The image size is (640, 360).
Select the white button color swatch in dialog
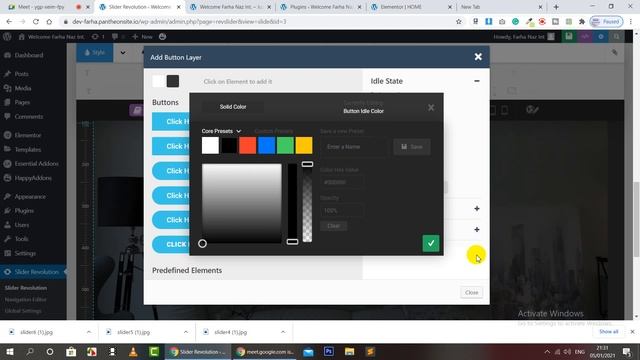(x=158, y=81)
